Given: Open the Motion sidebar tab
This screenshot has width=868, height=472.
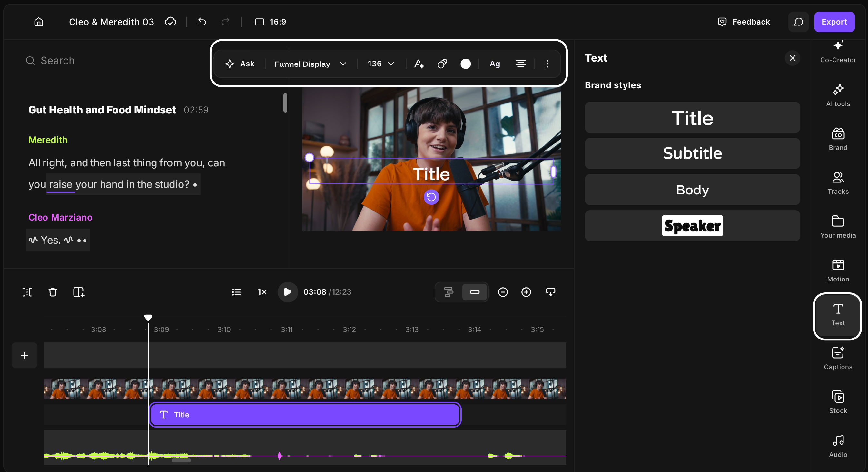Looking at the screenshot, I should tap(838, 270).
